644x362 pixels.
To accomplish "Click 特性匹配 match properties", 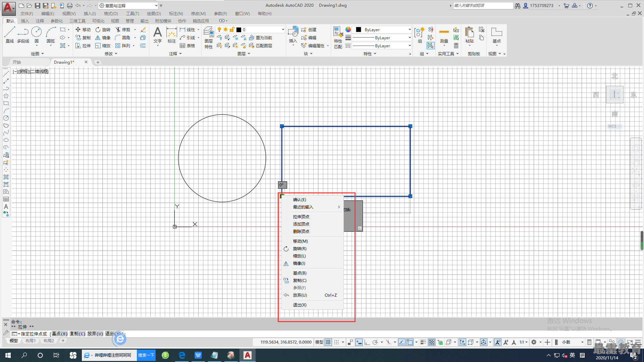I will pos(338,38).
